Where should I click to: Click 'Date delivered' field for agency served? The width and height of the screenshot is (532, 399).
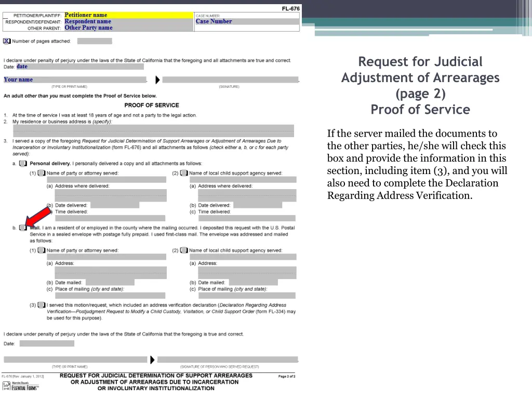[258, 205]
